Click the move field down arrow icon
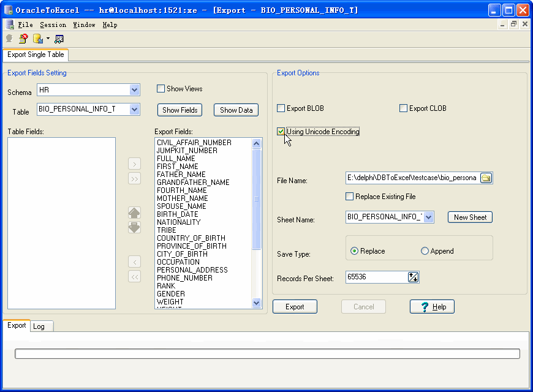Screen dimensions: 533x392 point(135,227)
